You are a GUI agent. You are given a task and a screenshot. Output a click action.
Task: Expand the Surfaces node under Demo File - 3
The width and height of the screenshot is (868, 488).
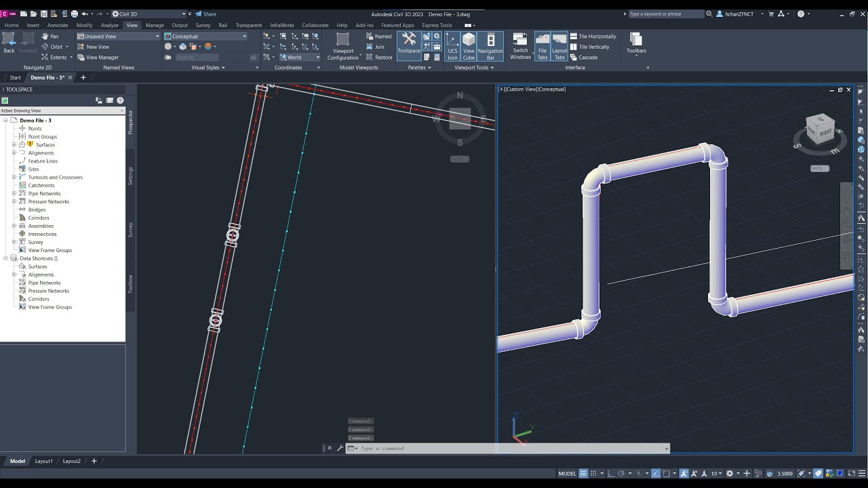point(14,145)
